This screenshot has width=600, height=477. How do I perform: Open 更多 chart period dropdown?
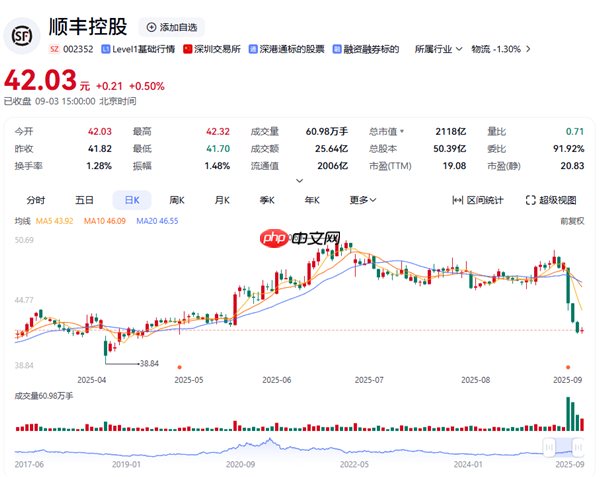click(x=363, y=200)
